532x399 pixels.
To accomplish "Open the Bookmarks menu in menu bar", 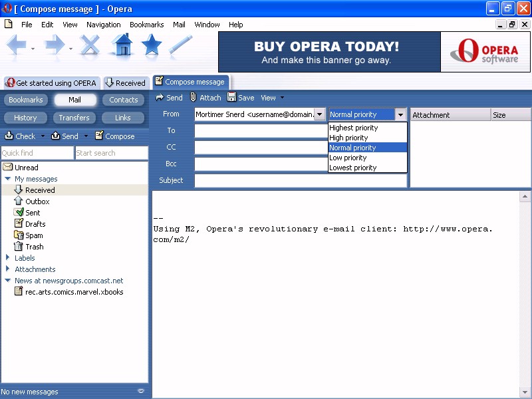I will [x=146, y=25].
